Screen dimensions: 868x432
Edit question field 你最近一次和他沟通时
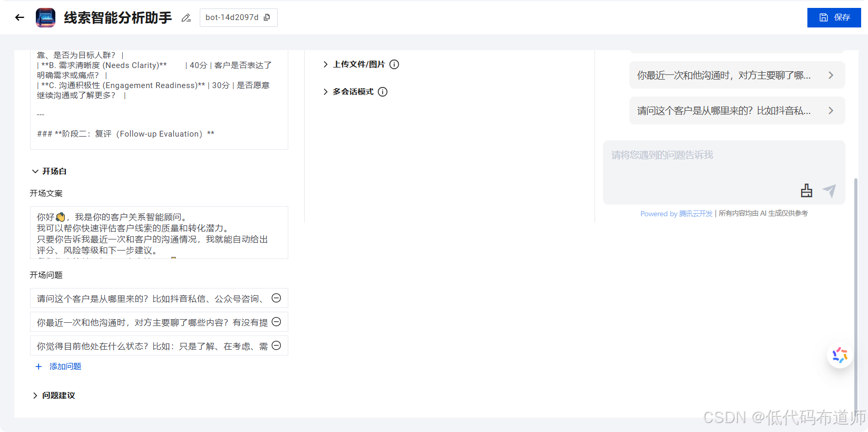pyautogui.click(x=159, y=322)
